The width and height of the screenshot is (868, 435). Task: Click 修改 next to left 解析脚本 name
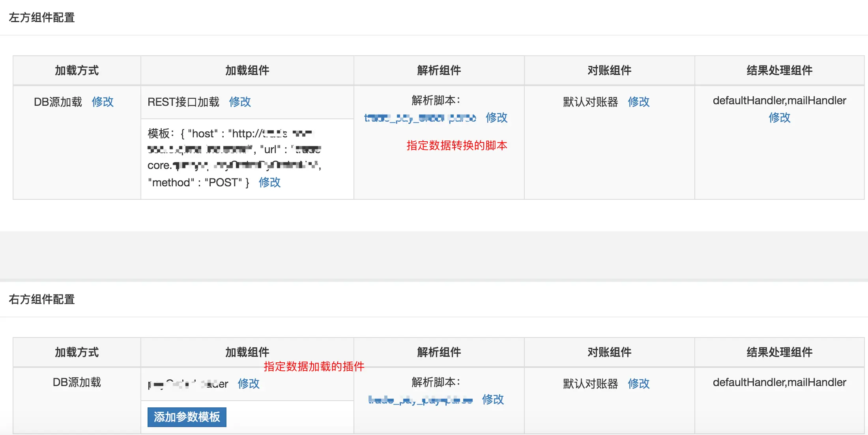pyautogui.click(x=496, y=118)
